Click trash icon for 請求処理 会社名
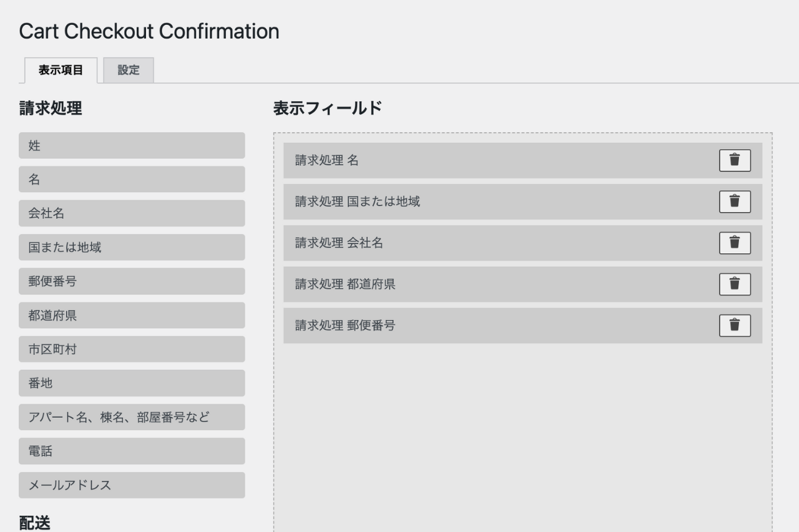 click(735, 243)
